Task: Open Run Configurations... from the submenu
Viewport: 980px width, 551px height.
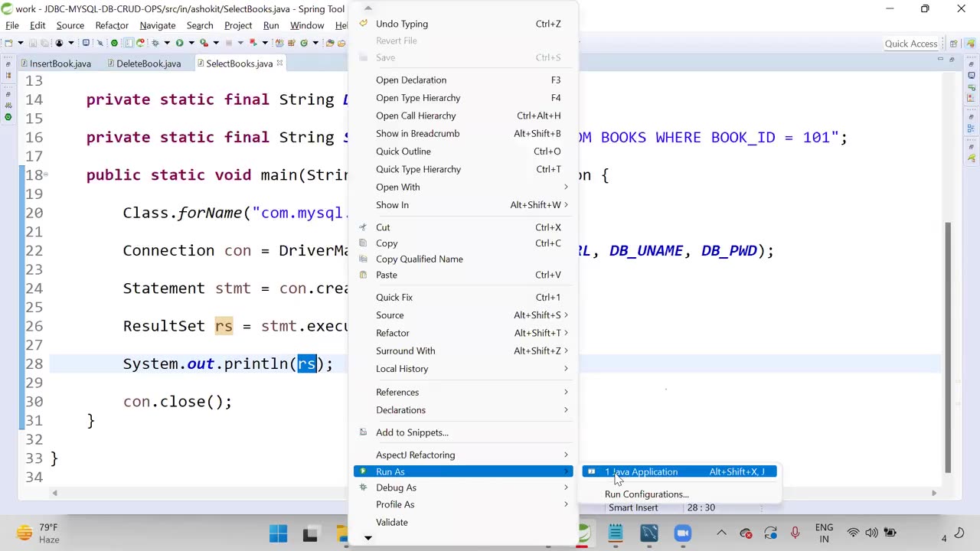Action: click(x=679, y=494)
